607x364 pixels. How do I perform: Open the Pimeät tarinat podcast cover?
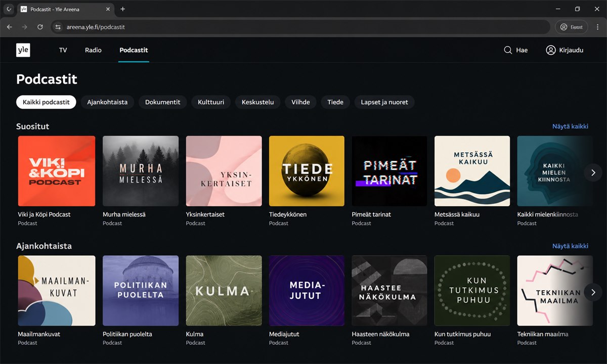coord(389,171)
